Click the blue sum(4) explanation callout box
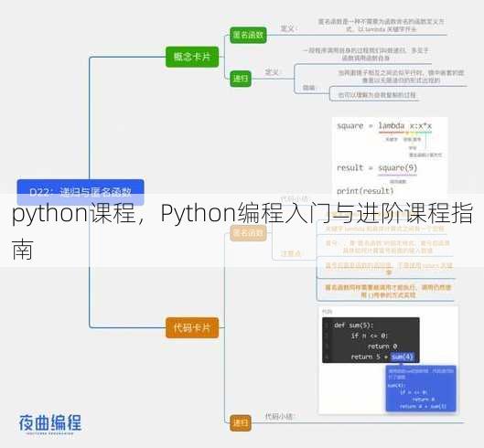 click(x=421, y=389)
